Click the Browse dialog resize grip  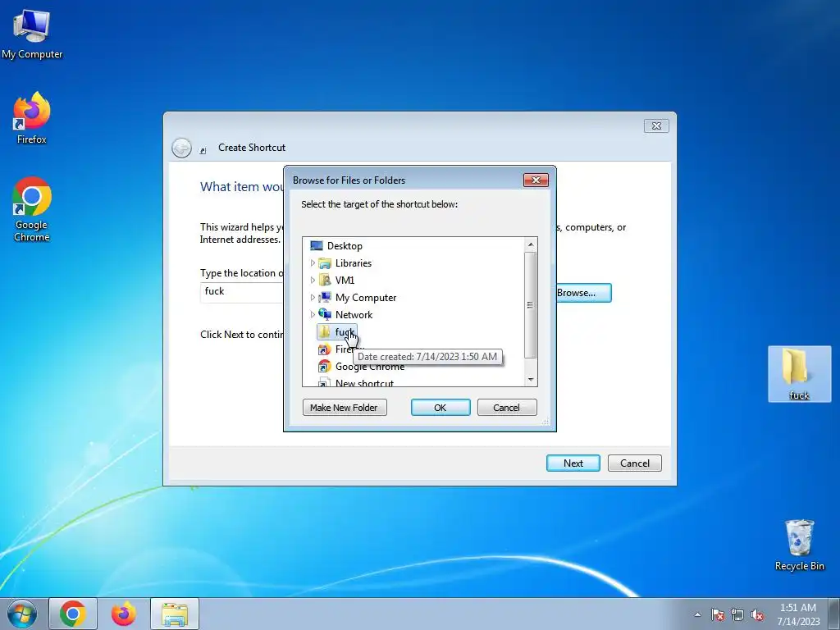[546, 422]
